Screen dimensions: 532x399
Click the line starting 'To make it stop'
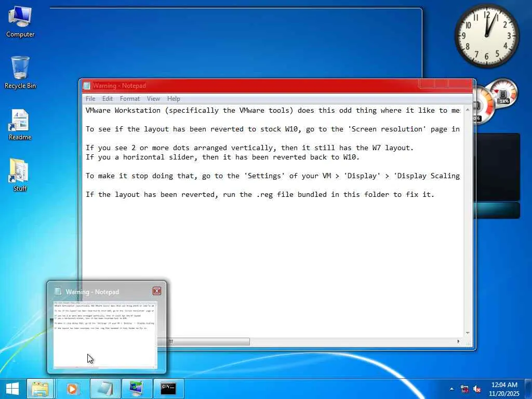[x=273, y=176]
